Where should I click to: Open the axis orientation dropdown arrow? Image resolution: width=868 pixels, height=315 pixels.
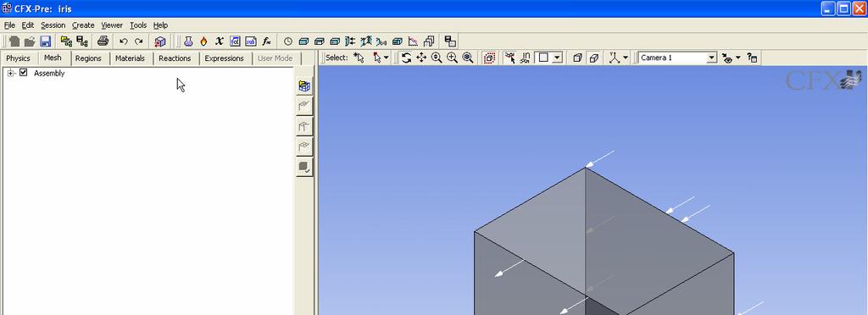(626, 58)
